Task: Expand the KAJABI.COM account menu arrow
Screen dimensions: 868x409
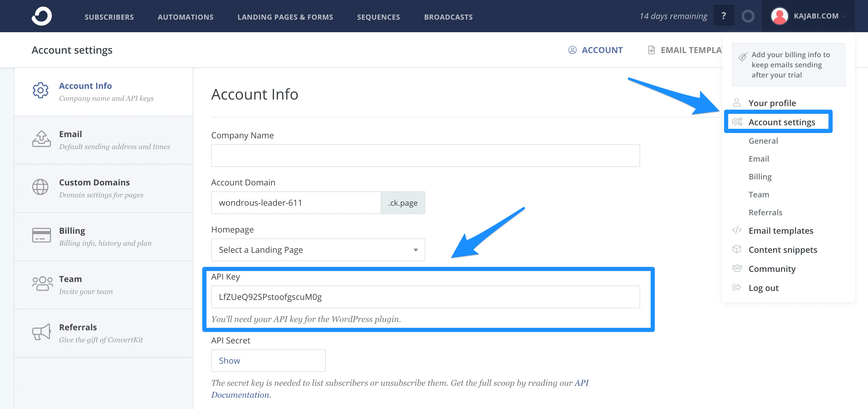Action: 844,17
